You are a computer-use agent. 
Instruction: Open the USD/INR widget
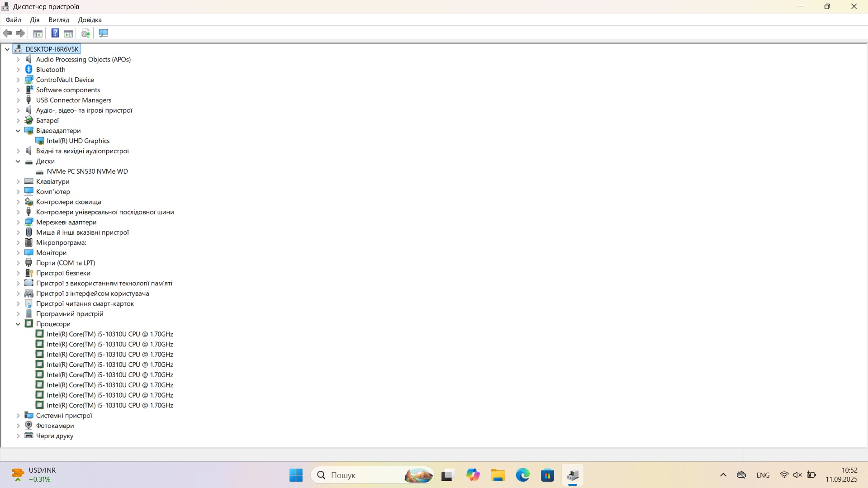click(34, 475)
